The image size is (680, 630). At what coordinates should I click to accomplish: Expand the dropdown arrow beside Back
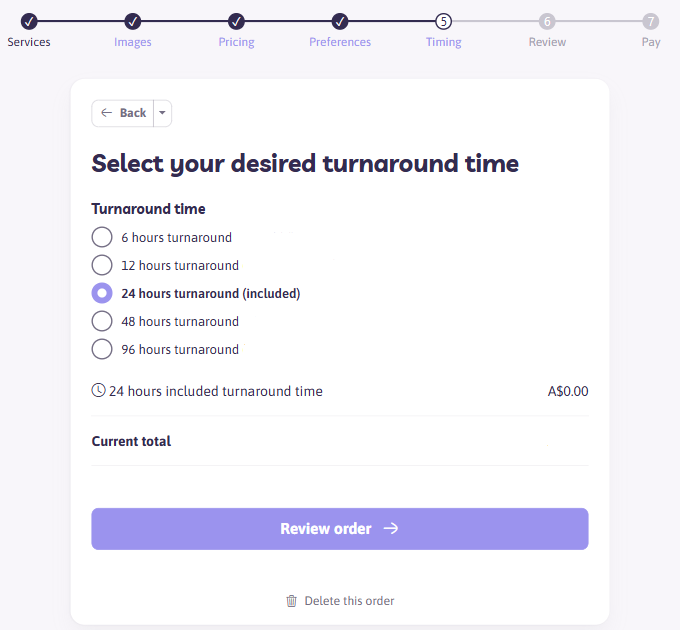tap(163, 113)
